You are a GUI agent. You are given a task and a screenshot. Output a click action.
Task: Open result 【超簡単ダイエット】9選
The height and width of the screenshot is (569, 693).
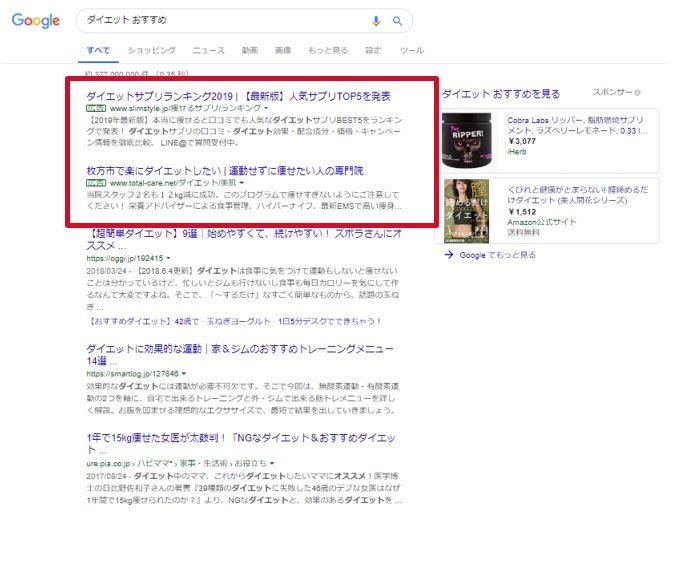pos(244,239)
